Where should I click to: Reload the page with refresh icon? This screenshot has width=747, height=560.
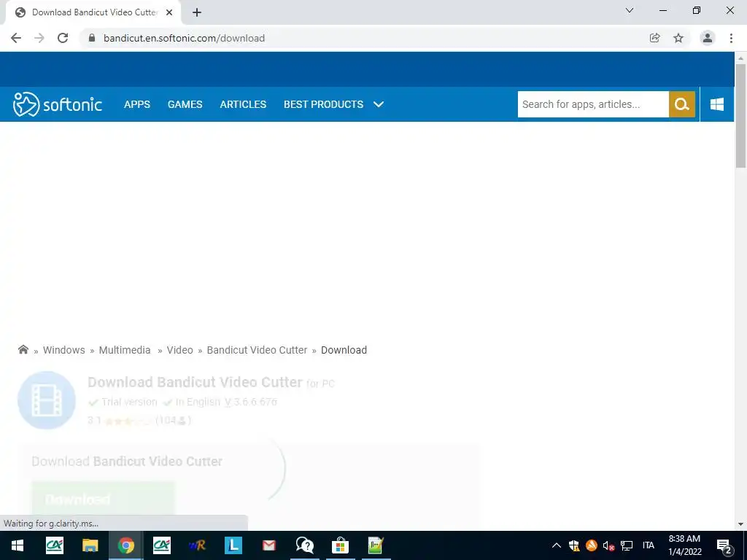63,38
